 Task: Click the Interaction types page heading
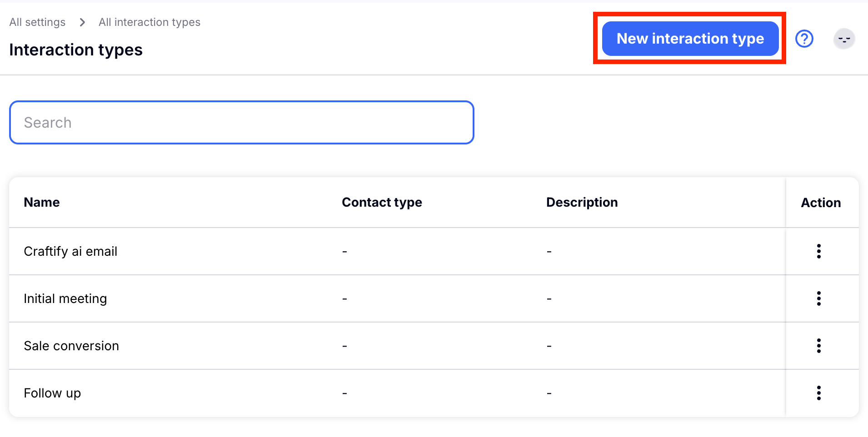(x=76, y=50)
